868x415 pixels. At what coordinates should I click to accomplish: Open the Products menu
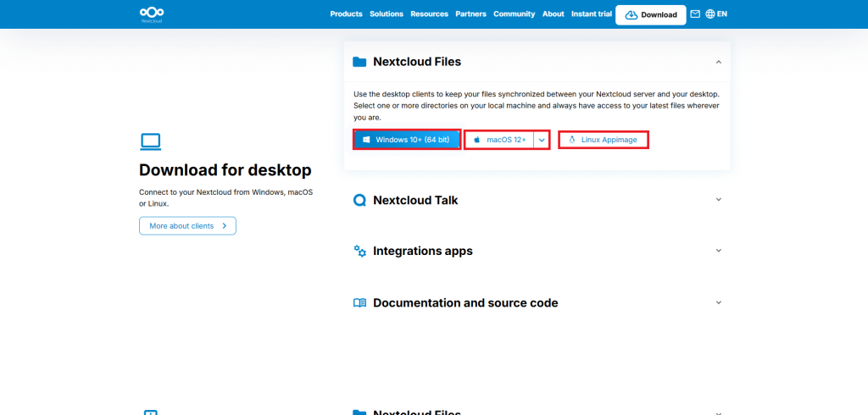(346, 14)
